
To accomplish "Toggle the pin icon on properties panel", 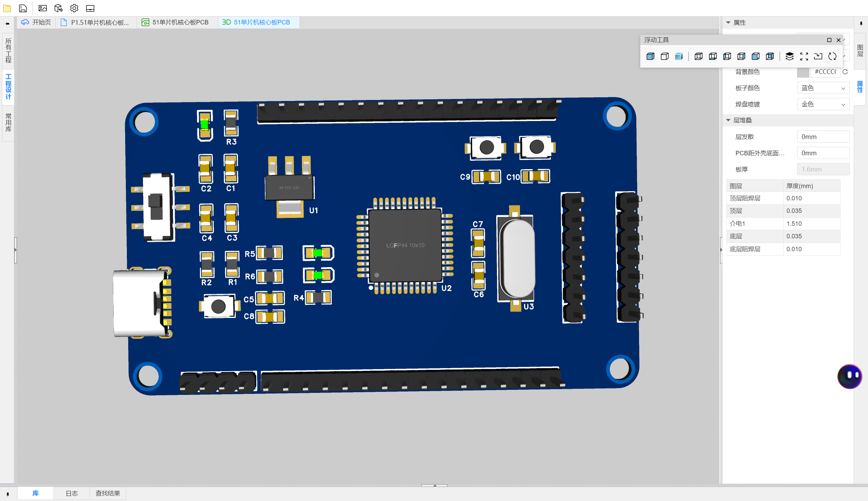I will (861, 23).
